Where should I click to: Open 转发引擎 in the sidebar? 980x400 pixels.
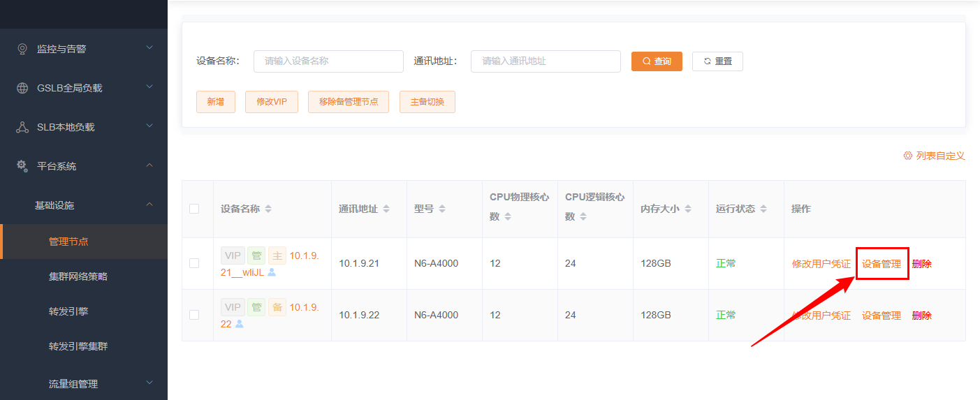coord(84,311)
